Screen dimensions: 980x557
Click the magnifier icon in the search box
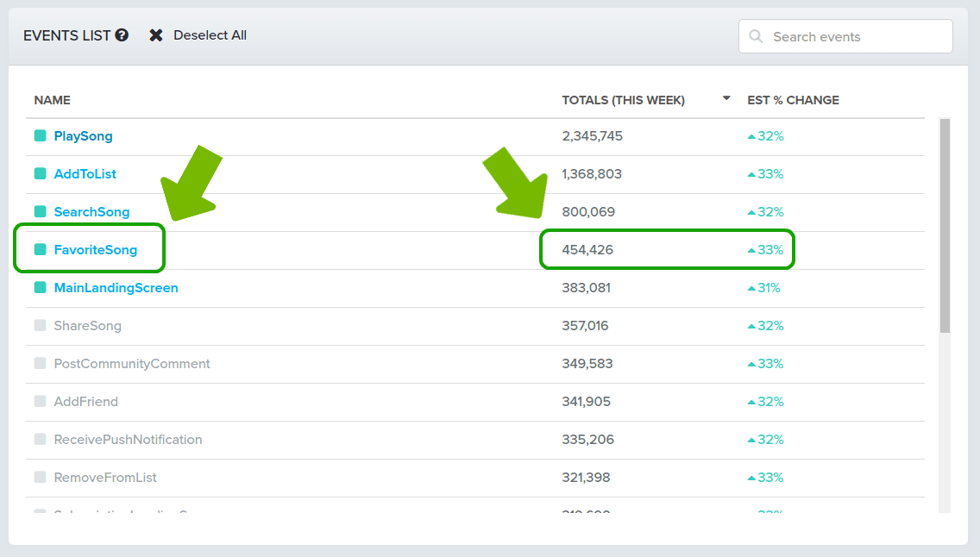click(x=757, y=36)
